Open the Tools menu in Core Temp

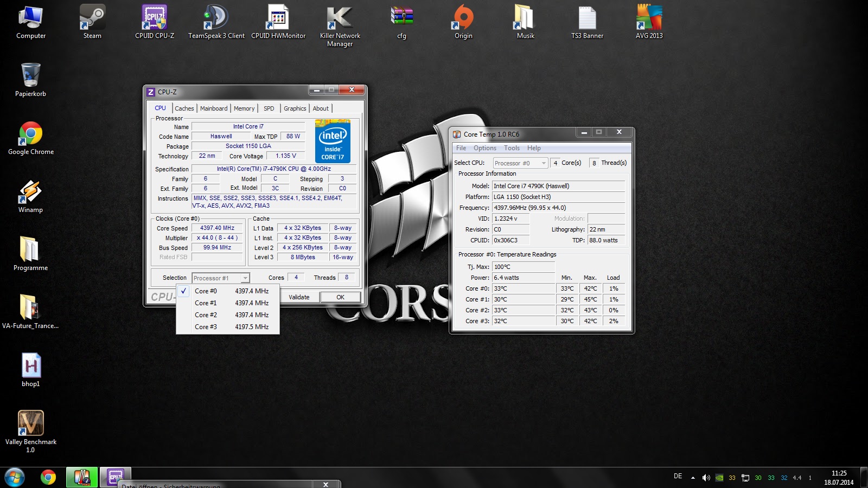[x=512, y=148]
